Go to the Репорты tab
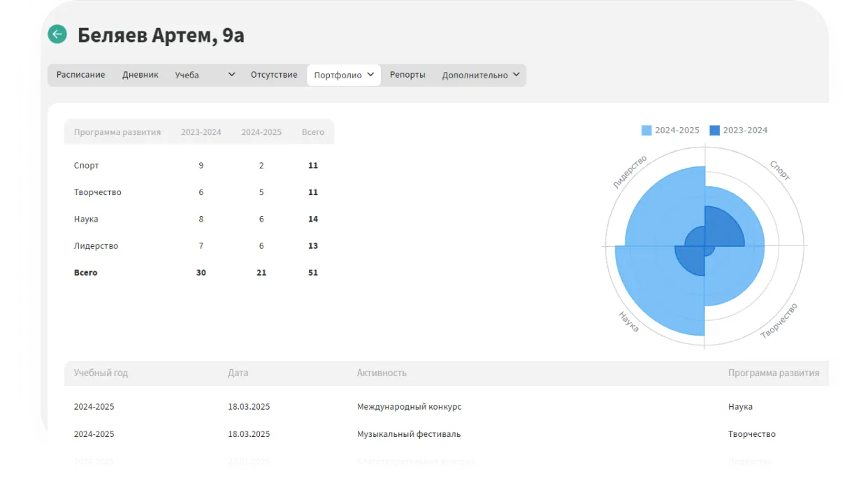The height and width of the screenshot is (495, 868). pos(407,75)
